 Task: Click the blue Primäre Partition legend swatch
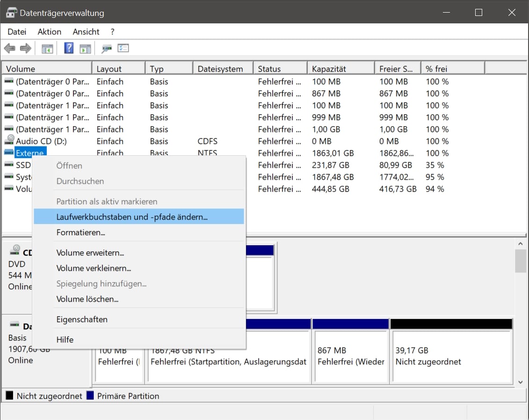tap(90, 395)
